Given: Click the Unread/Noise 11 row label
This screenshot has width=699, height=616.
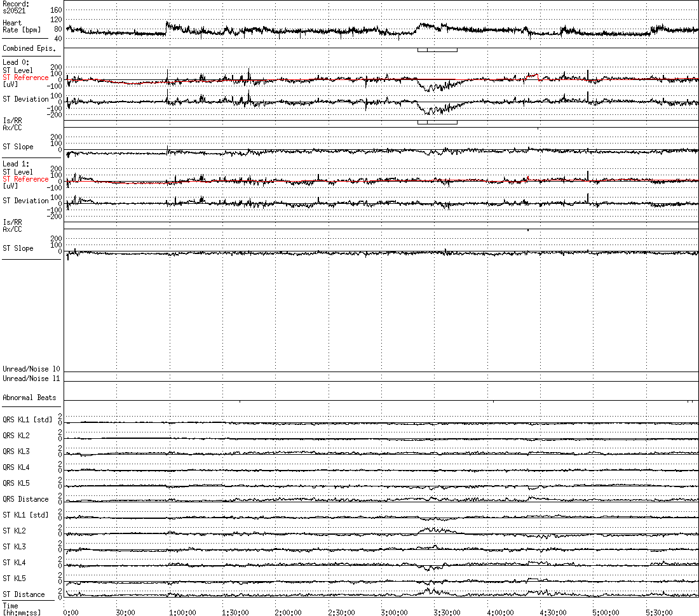Looking at the screenshot, I should 31,378.
